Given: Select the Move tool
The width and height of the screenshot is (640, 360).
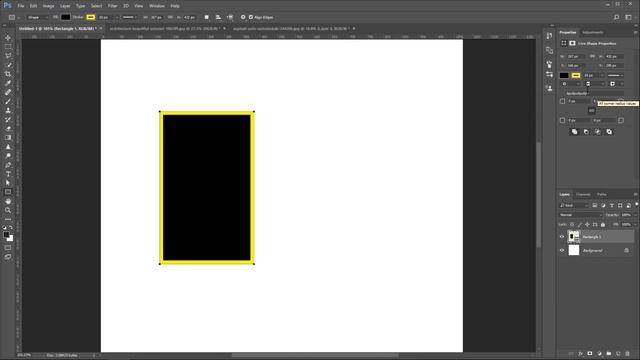Looking at the screenshot, I should pos(8,38).
